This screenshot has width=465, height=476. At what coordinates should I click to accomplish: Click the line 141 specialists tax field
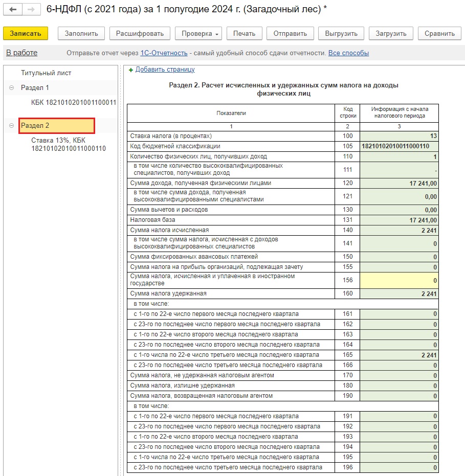399,243
